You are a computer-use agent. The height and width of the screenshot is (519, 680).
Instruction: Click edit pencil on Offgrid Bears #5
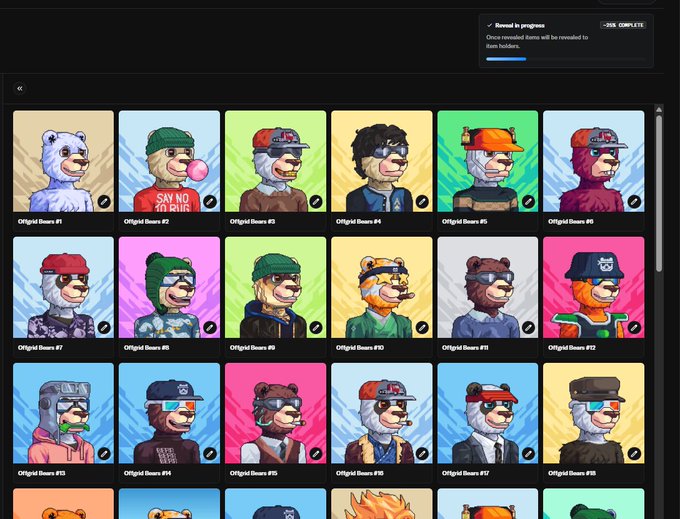pos(528,201)
